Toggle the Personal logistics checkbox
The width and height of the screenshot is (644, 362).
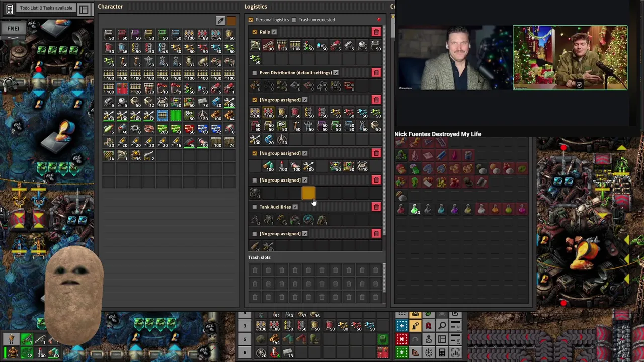251,20
